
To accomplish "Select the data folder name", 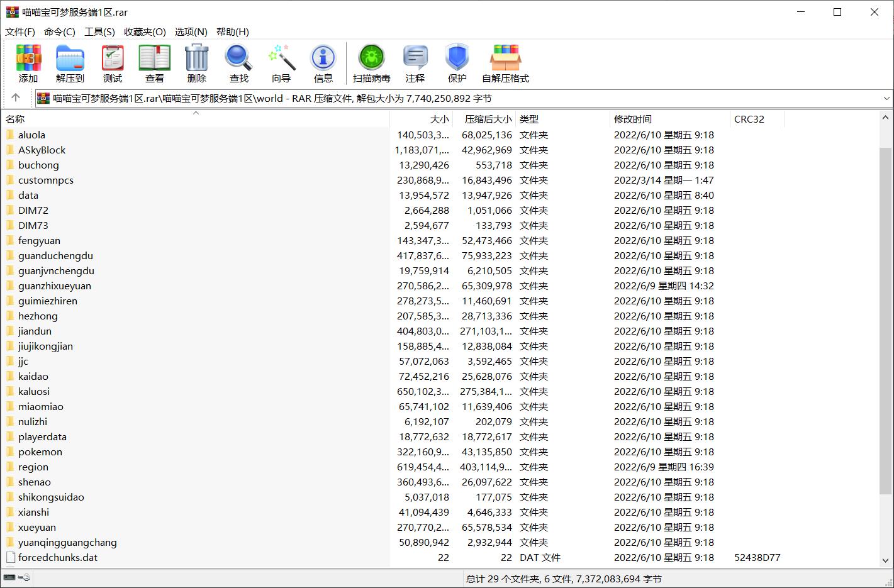I will [x=28, y=195].
